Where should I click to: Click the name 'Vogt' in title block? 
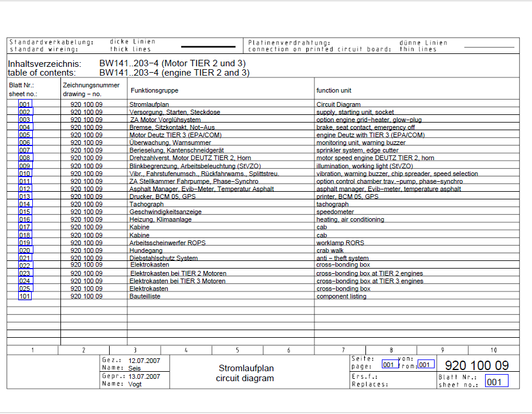coord(135,384)
